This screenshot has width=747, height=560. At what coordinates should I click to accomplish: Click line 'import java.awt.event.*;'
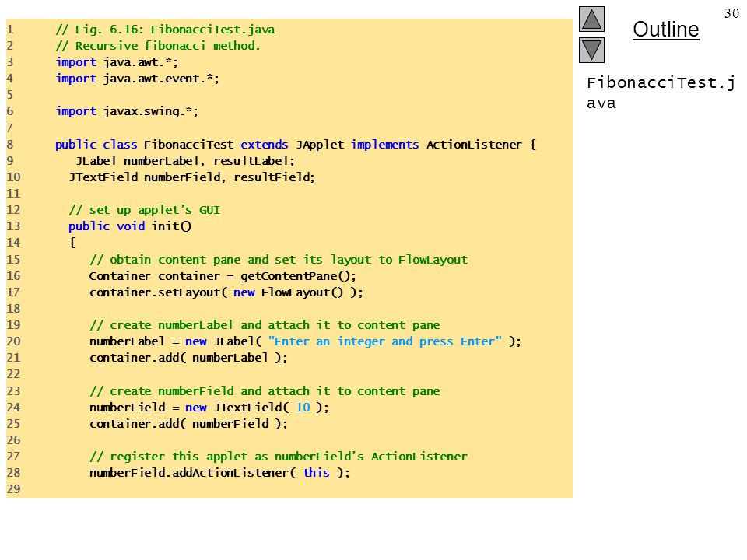137,79
